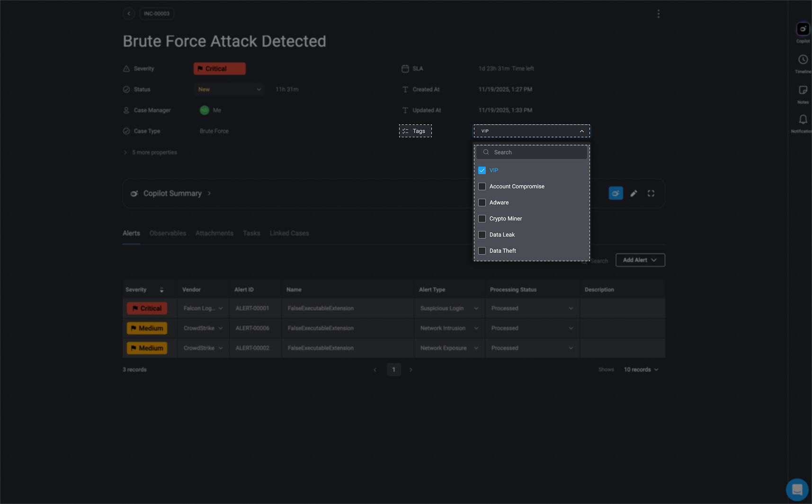Click the Critical badge in ALERT-00001 row
This screenshot has width=812, height=504.
click(147, 309)
